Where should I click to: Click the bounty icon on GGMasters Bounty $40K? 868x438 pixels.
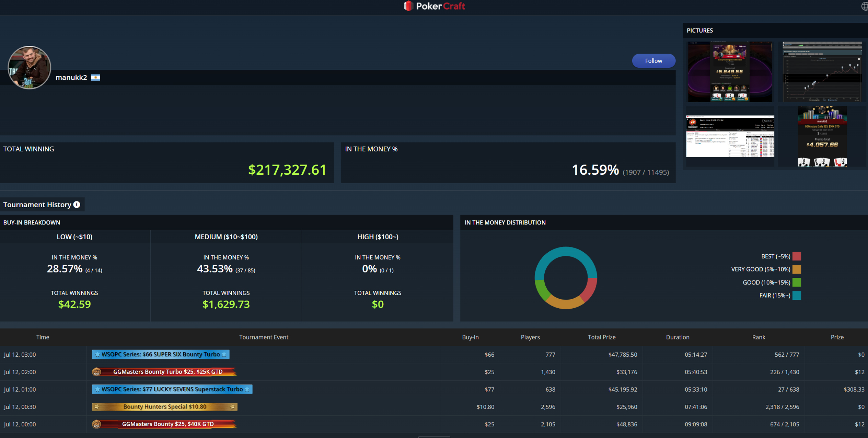coord(96,424)
